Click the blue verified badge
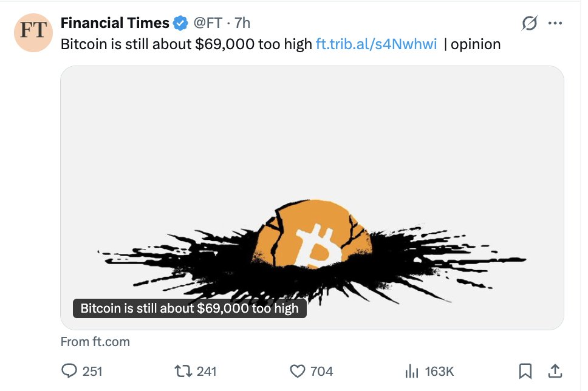 pos(180,23)
